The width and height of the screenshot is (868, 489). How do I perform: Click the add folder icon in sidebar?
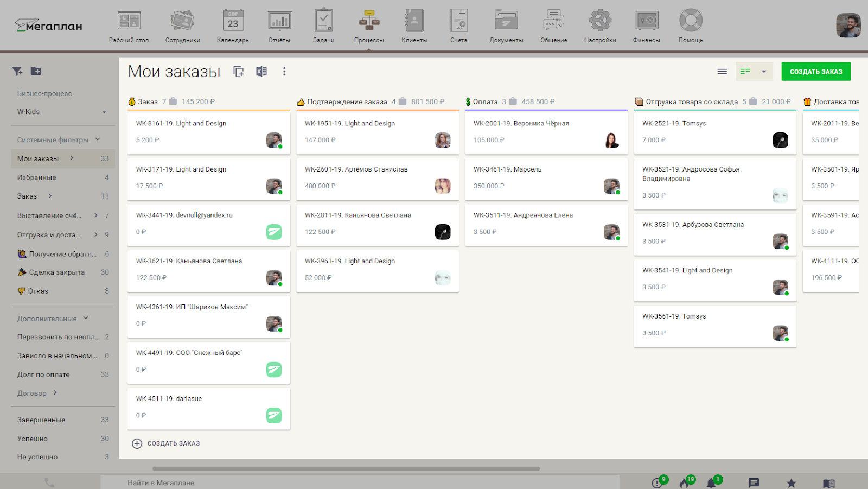coord(36,71)
